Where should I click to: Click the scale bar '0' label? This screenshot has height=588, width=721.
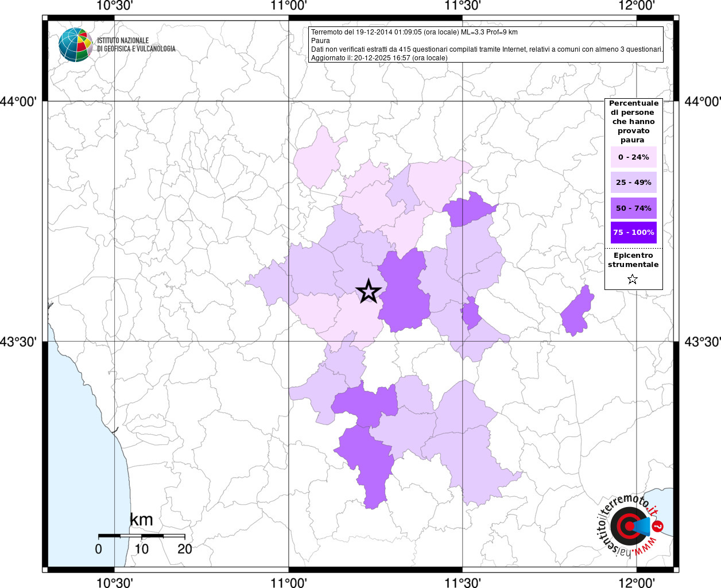[99, 549]
